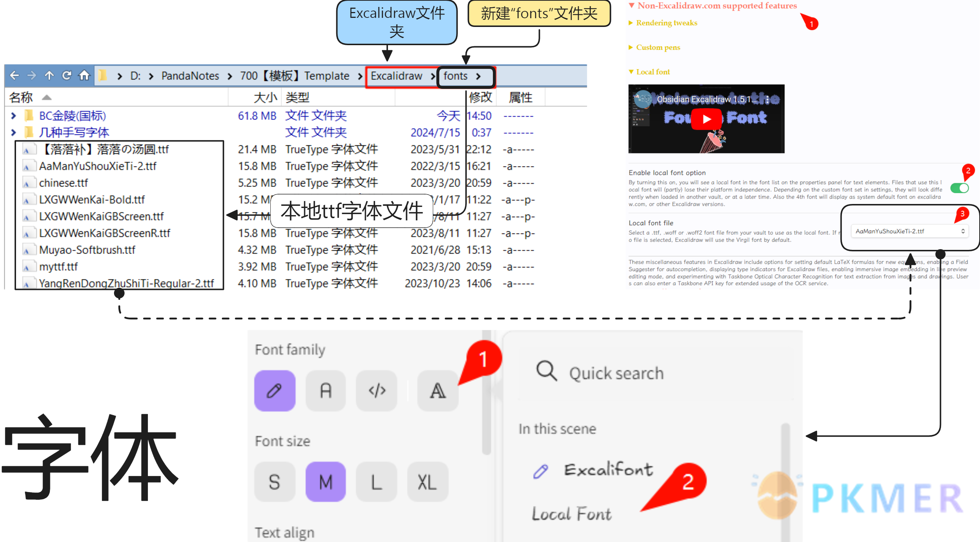Open the more fonts 'A' picker

438,390
